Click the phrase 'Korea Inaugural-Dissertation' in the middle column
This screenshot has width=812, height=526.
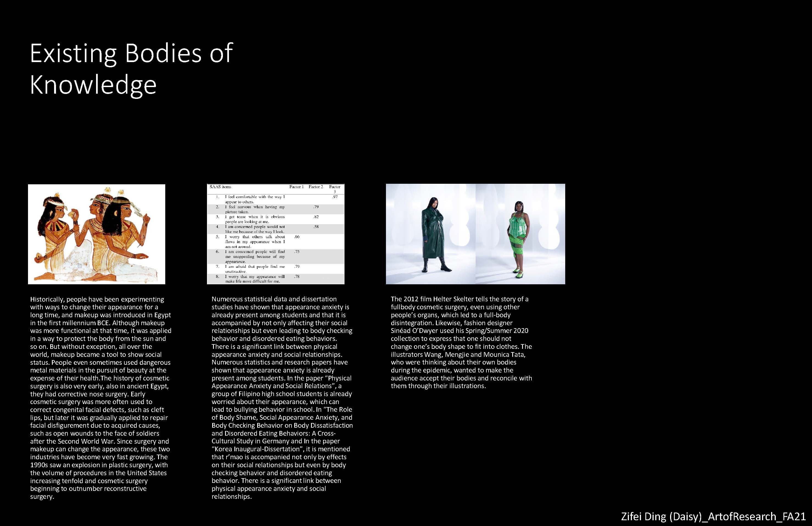tap(257, 449)
